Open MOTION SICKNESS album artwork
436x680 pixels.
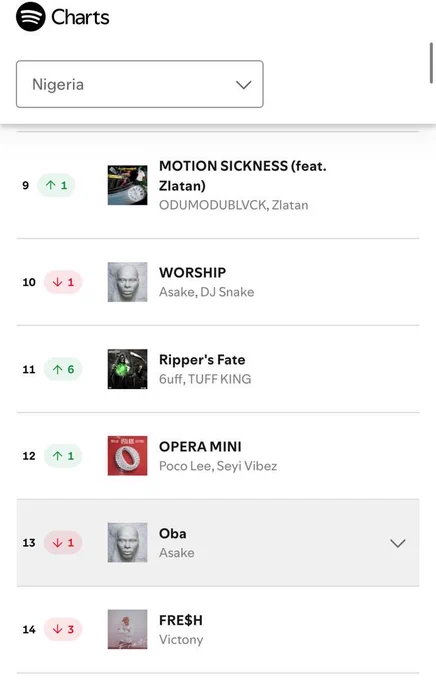coord(128,185)
